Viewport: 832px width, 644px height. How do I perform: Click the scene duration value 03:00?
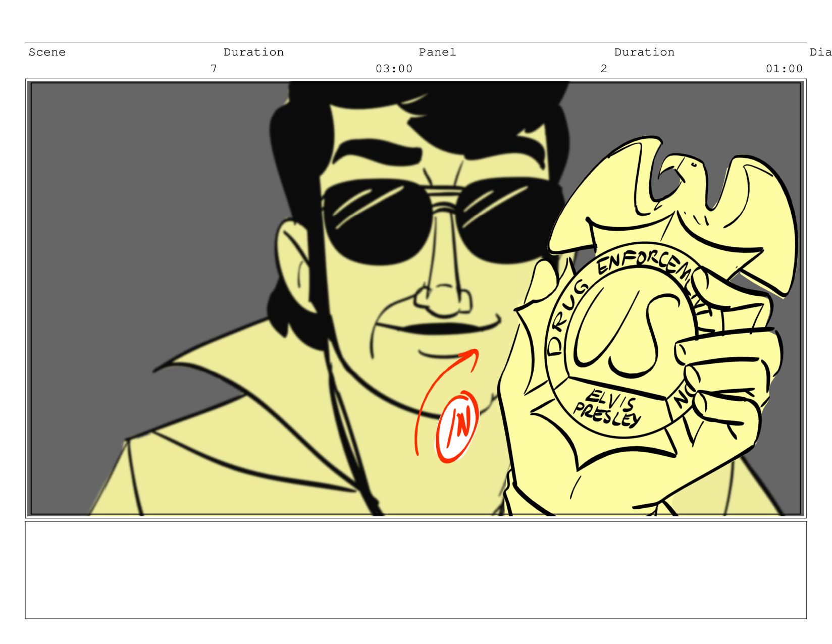[394, 69]
